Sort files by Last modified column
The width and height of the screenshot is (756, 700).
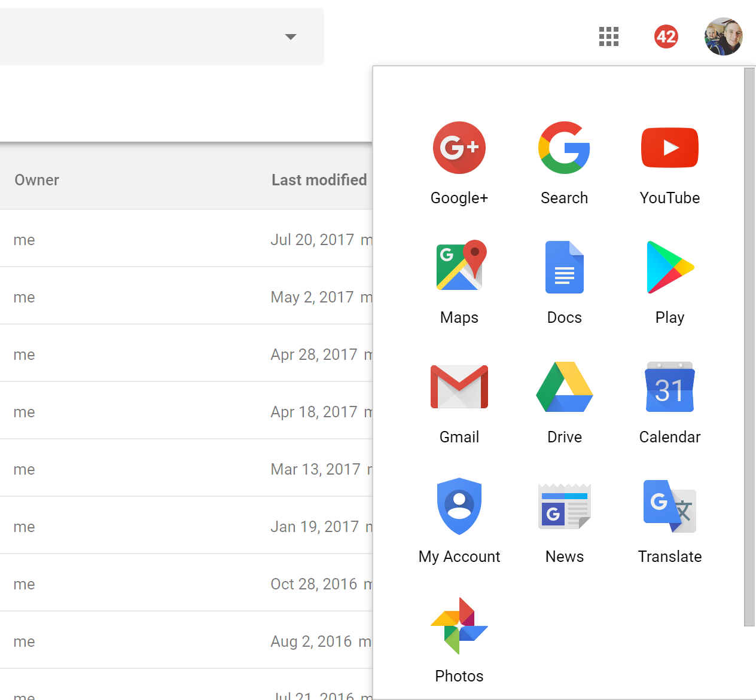point(319,180)
